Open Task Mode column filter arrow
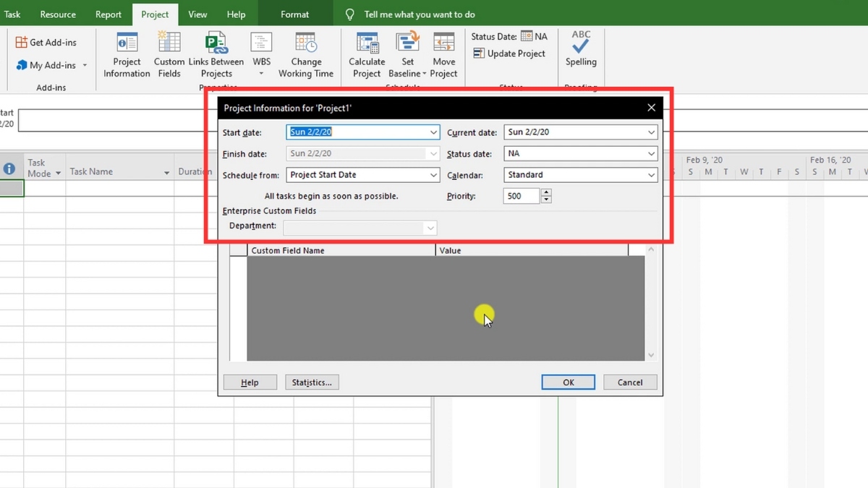Viewport: 868px width, 488px height. (x=58, y=174)
